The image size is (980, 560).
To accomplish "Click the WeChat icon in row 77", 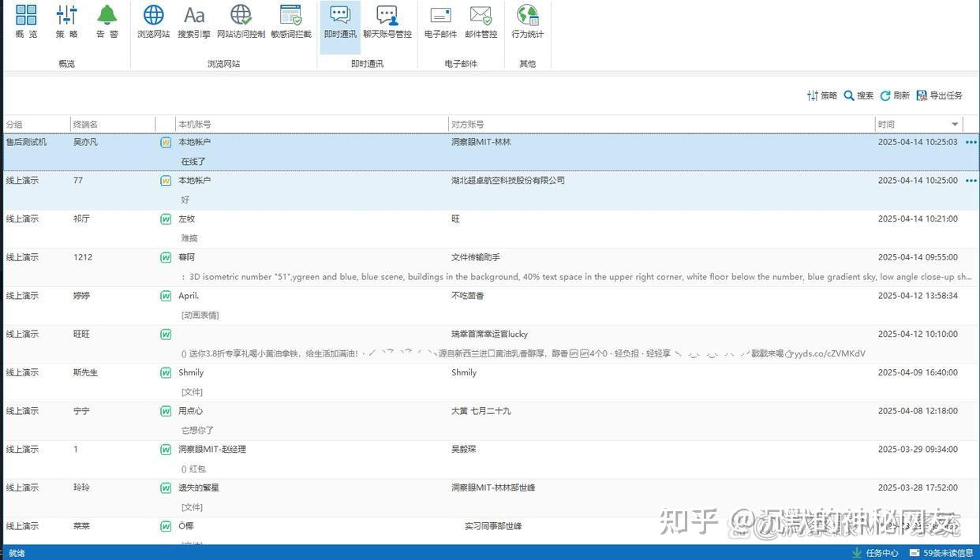I will point(166,181).
